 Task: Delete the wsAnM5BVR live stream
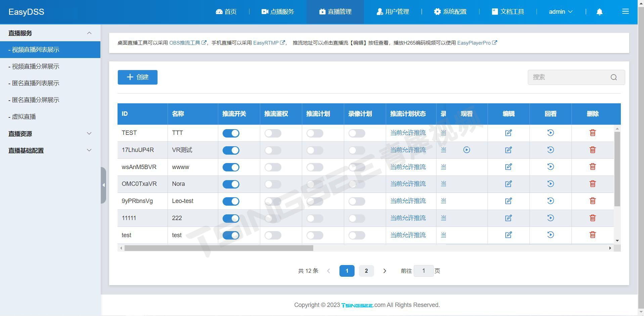pyautogui.click(x=593, y=167)
